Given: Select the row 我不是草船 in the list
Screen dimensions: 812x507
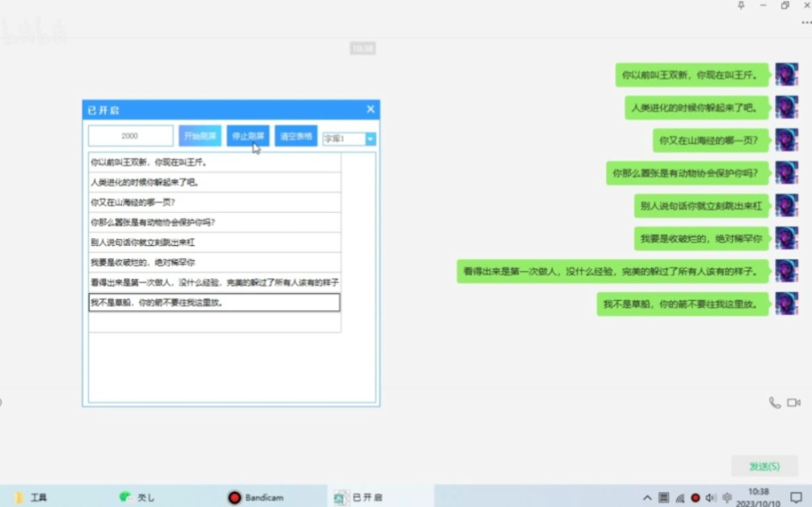Looking at the screenshot, I should 212,303.
